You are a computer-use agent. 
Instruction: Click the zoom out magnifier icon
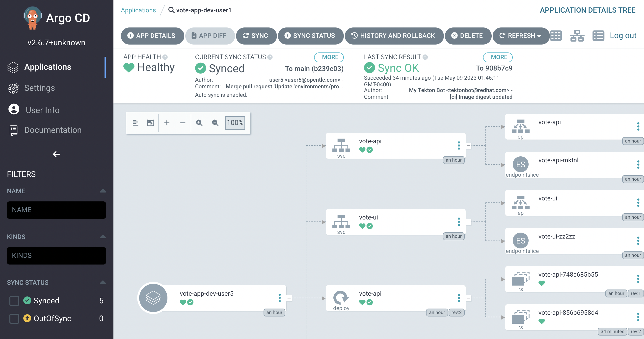tap(215, 123)
